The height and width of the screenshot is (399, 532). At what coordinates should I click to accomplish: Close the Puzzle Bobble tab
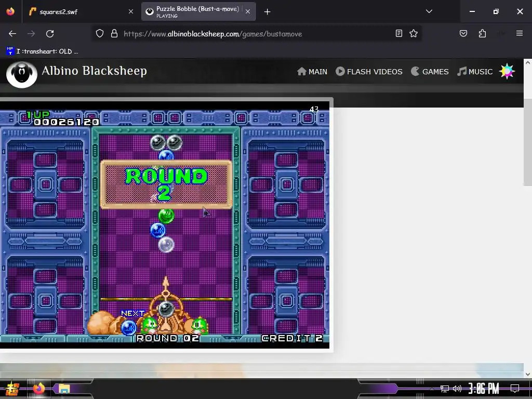(248, 11)
